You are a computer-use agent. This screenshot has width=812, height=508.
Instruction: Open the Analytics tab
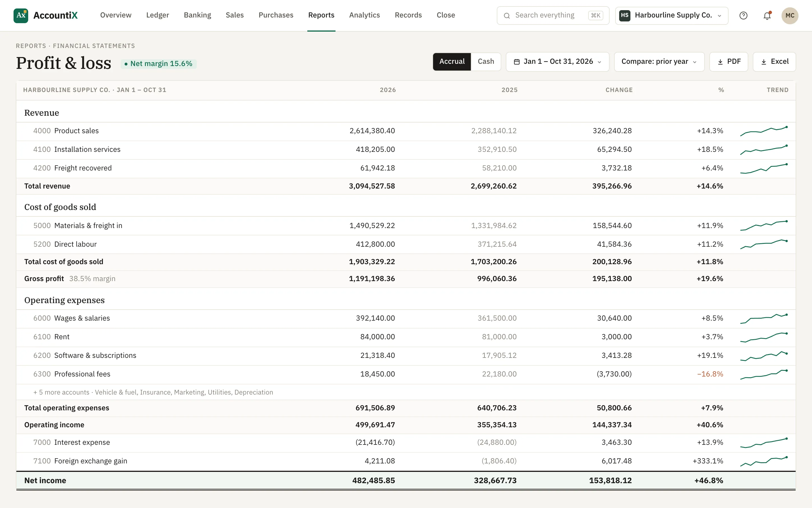click(x=364, y=15)
